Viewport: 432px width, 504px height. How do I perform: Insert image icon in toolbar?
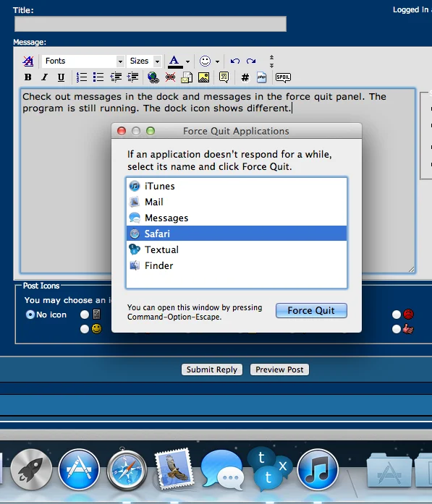(203, 77)
